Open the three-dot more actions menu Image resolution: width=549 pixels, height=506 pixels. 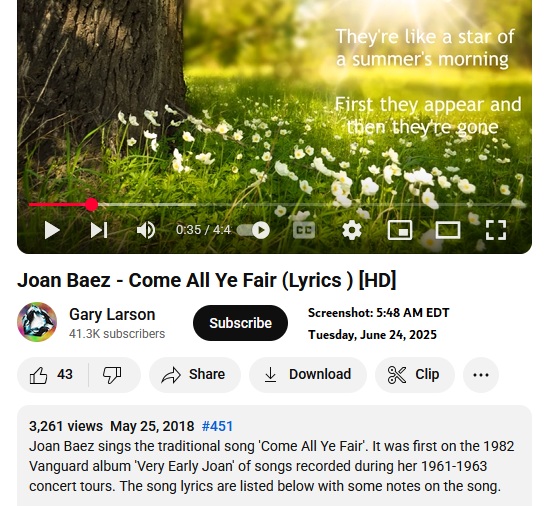(481, 375)
